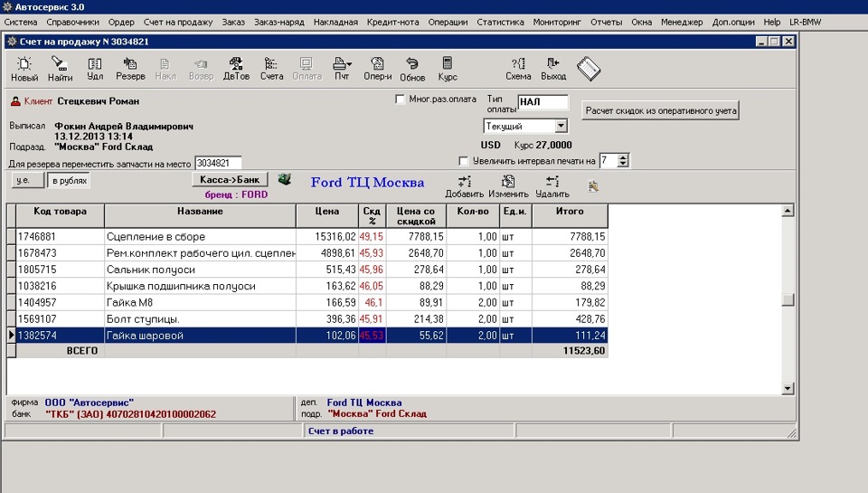Click the Пчт print icon

342,70
